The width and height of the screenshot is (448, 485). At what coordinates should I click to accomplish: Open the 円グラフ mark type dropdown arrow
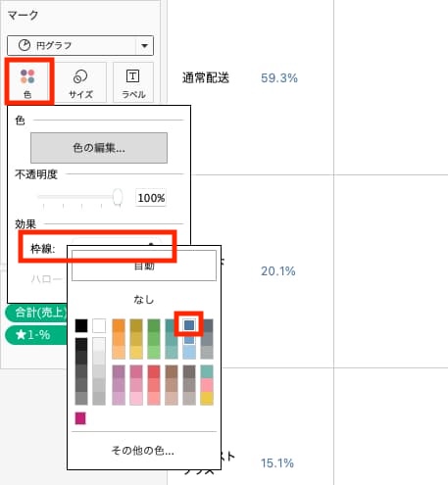click(144, 46)
